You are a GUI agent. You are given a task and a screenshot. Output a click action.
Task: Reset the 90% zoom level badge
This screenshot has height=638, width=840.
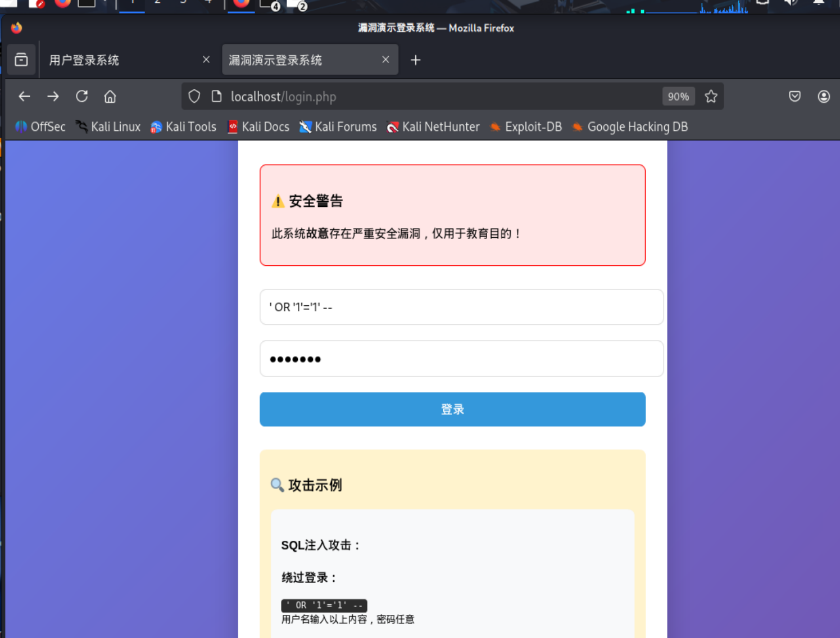(x=678, y=97)
